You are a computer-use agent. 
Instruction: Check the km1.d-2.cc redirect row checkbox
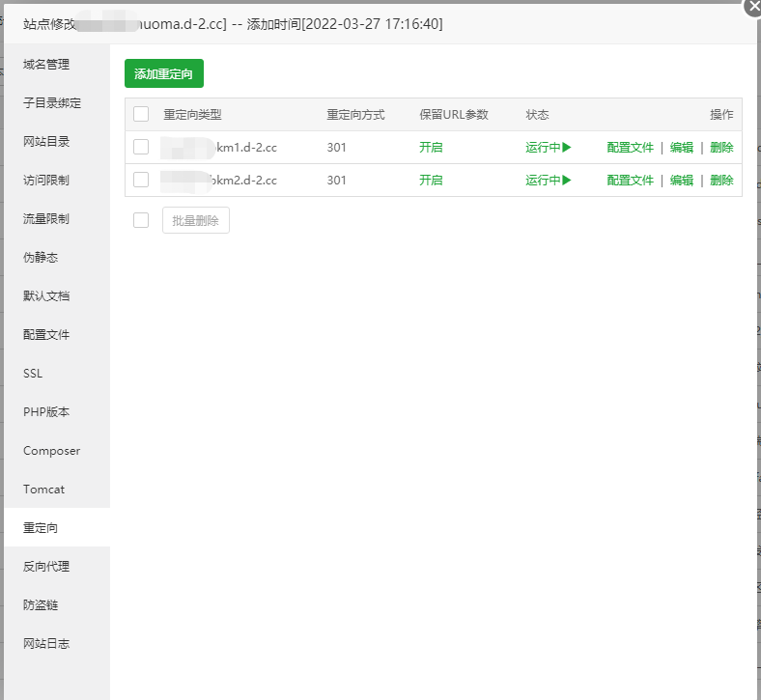click(x=141, y=147)
